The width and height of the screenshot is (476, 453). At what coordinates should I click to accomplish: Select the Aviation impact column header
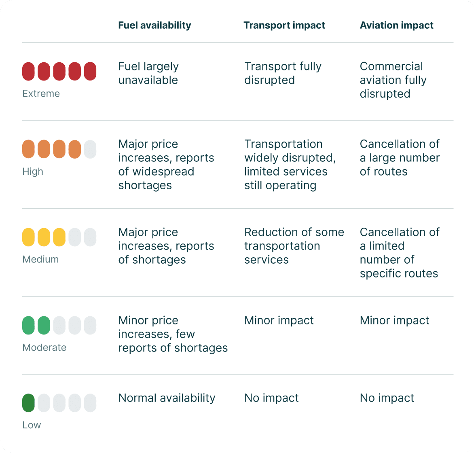(396, 25)
